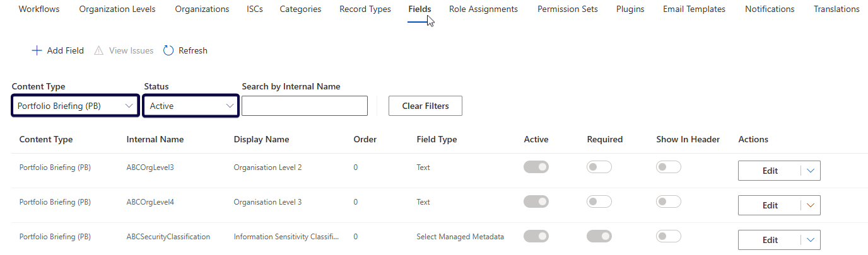
Task: Enable Show In Header for ABCSecurityClassification
Action: [668, 237]
